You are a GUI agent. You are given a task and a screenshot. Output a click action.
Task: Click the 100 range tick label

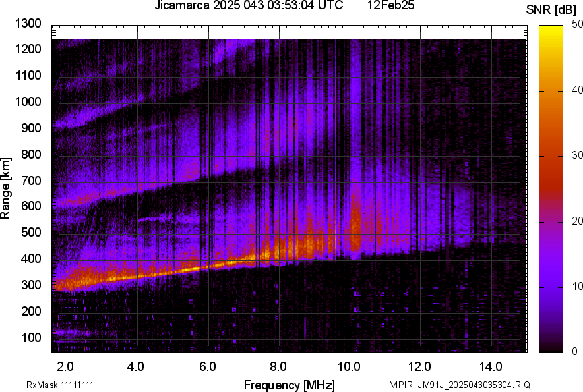[31, 337]
